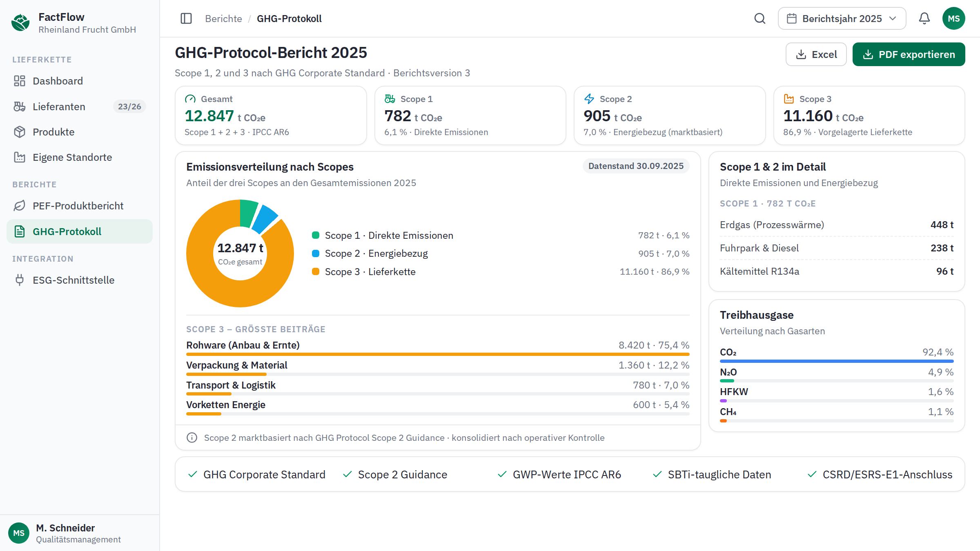This screenshot has width=980, height=551.
Task: Click the Produkte box icon
Action: click(20, 132)
